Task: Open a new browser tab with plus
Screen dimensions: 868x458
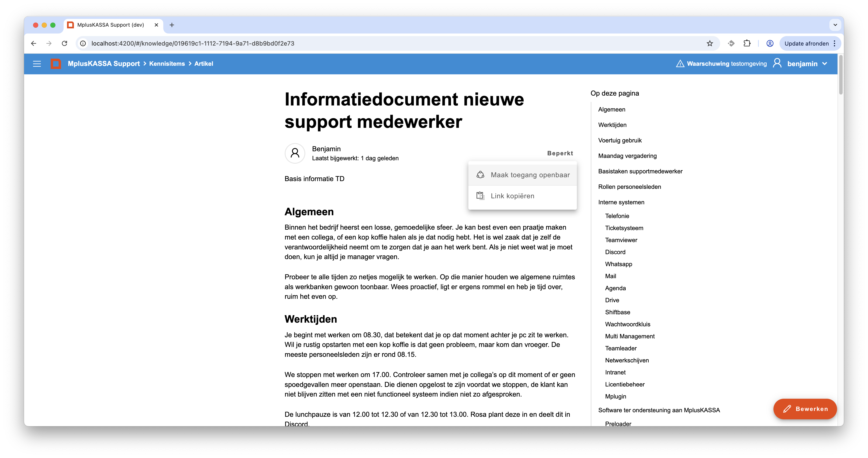Action: click(x=172, y=25)
